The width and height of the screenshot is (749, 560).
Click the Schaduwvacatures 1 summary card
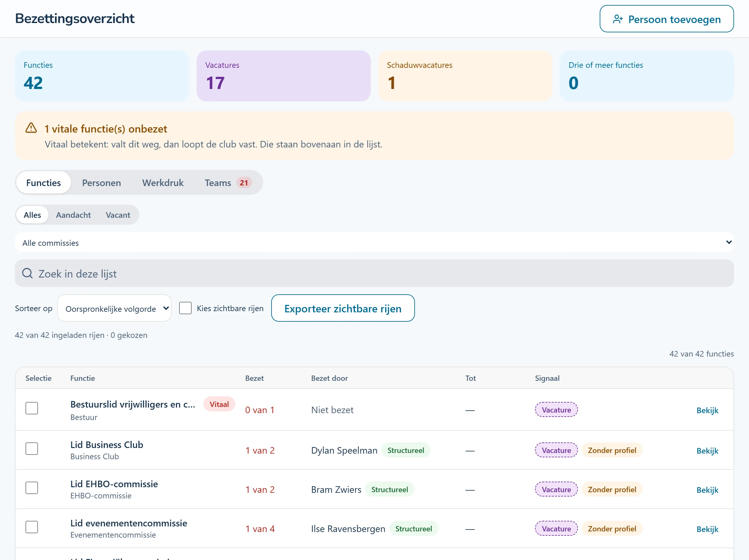(x=465, y=76)
